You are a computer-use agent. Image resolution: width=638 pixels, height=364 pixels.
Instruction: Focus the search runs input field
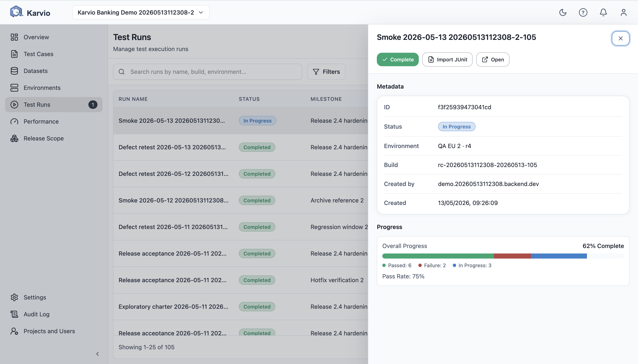pos(207,72)
